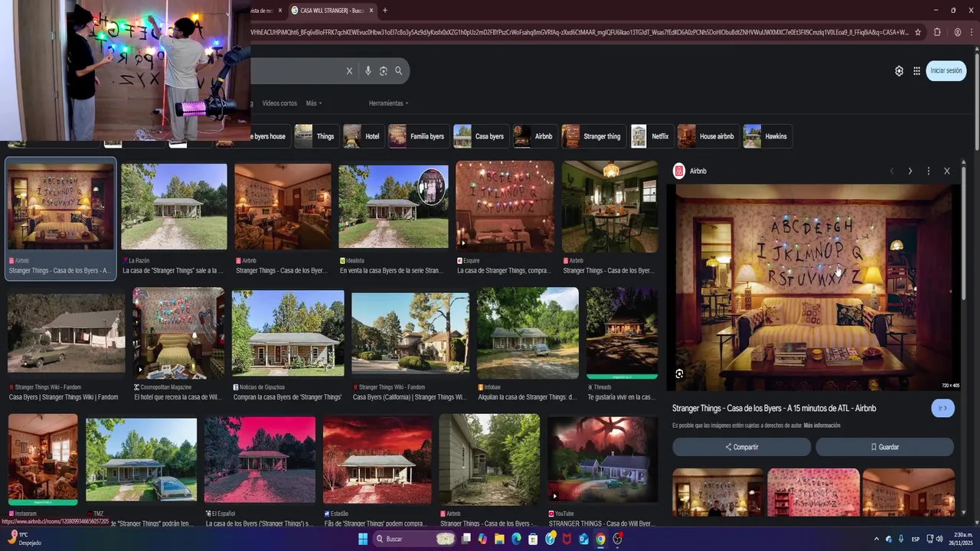Open the YouTube Upside Down house result
Viewport: 980px width, 551px height.
coord(603,459)
